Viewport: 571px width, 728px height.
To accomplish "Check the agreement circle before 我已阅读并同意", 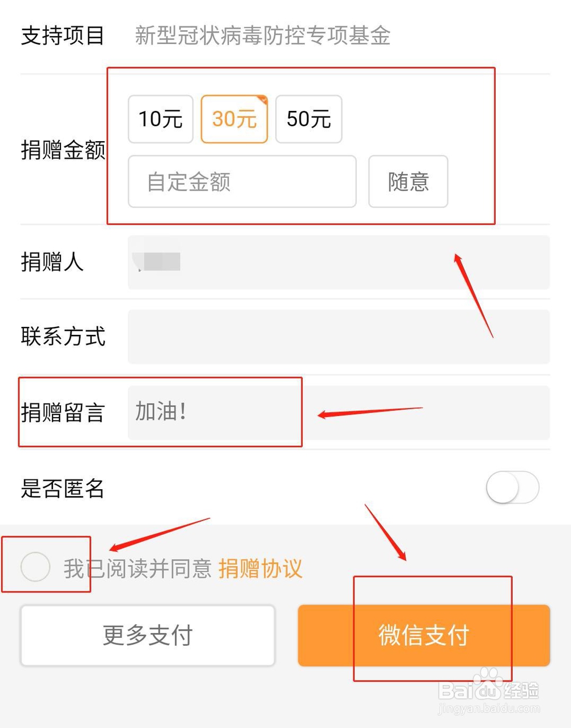I will tap(35, 567).
